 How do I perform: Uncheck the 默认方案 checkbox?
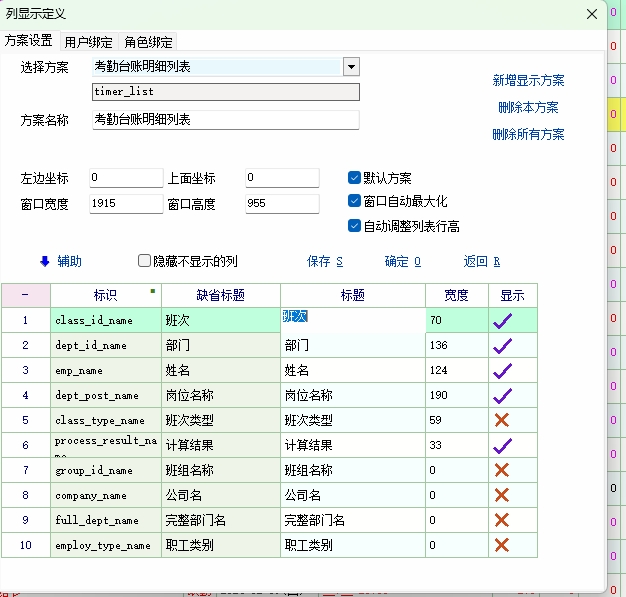pos(354,178)
